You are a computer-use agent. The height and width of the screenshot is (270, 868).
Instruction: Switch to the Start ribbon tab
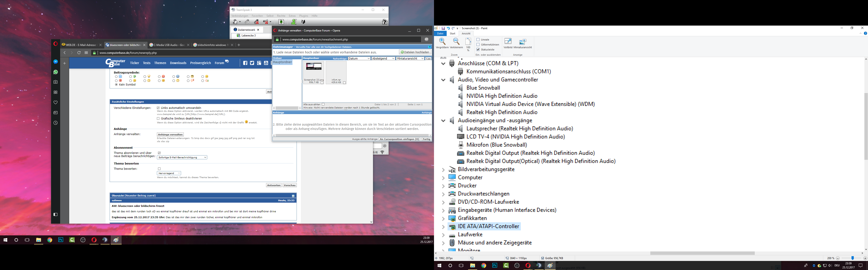452,33
